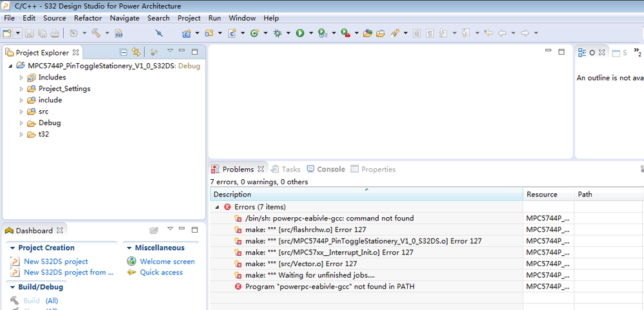Toggle the skip all breakpoints icon

(159, 34)
